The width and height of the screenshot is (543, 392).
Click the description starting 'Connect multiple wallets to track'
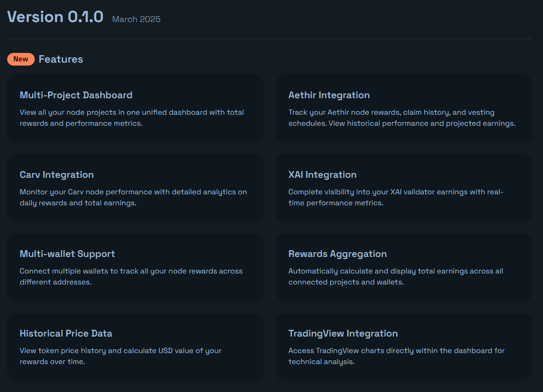[x=131, y=276]
